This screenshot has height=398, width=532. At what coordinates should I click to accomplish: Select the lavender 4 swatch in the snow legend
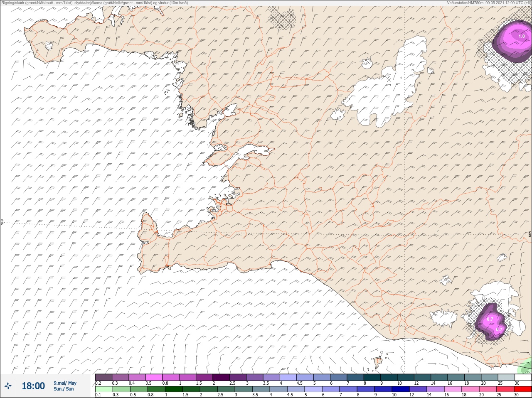point(288,377)
